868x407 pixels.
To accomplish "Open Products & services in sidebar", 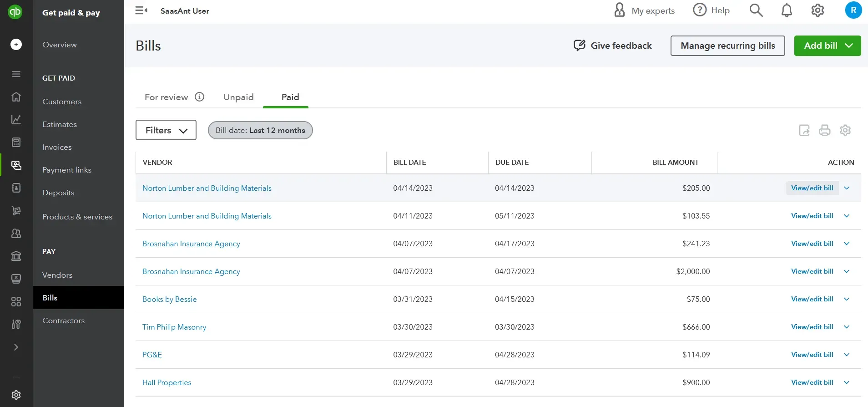I will pyautogui.click(x=77, y=217).
